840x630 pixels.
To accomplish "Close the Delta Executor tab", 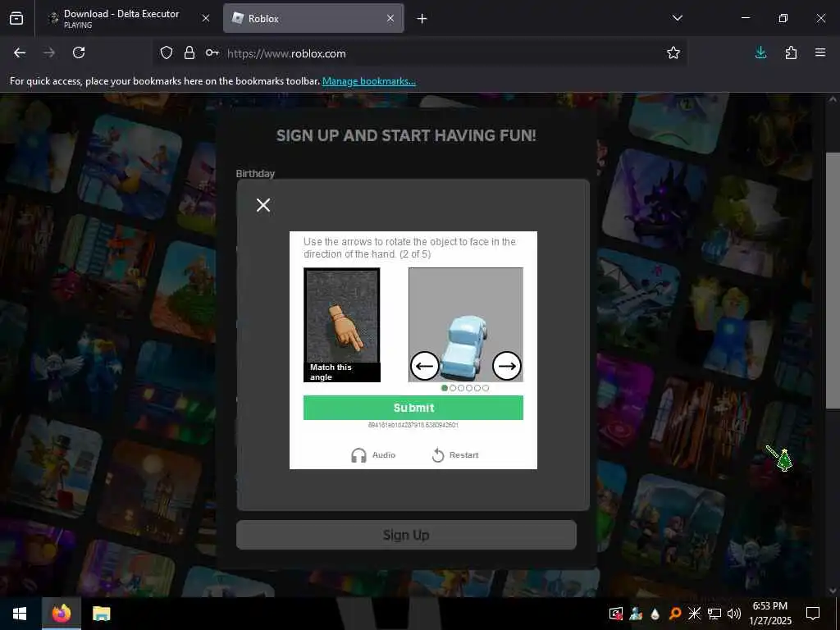I will [206, 19].
